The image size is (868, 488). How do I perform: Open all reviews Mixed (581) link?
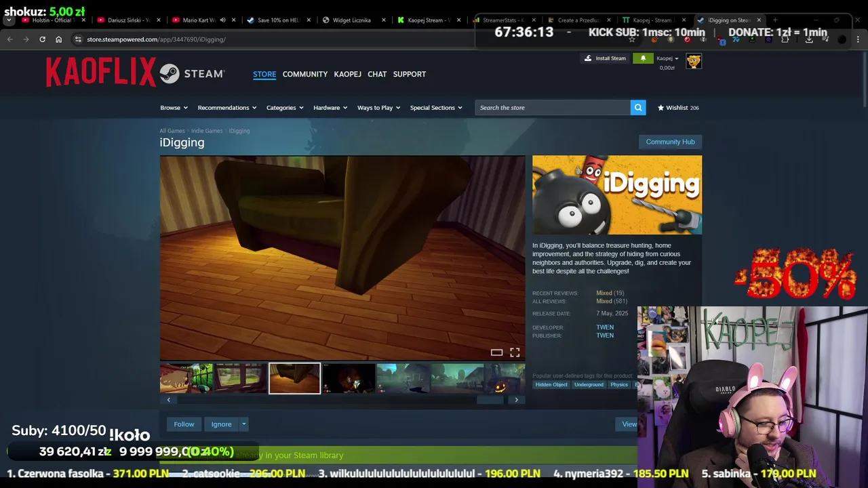click(612, 301)
